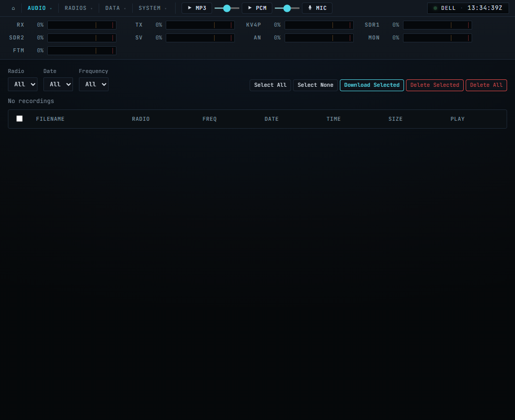Screen dimensions: 515x420
Task: Click the Delete Selected button
Action: [x=435, y=85]
